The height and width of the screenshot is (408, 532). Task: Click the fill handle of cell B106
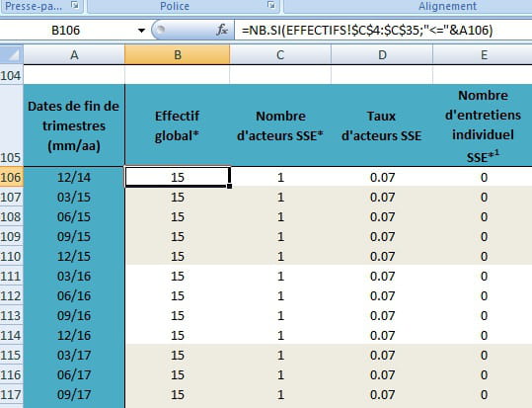(x=230, y=186)
